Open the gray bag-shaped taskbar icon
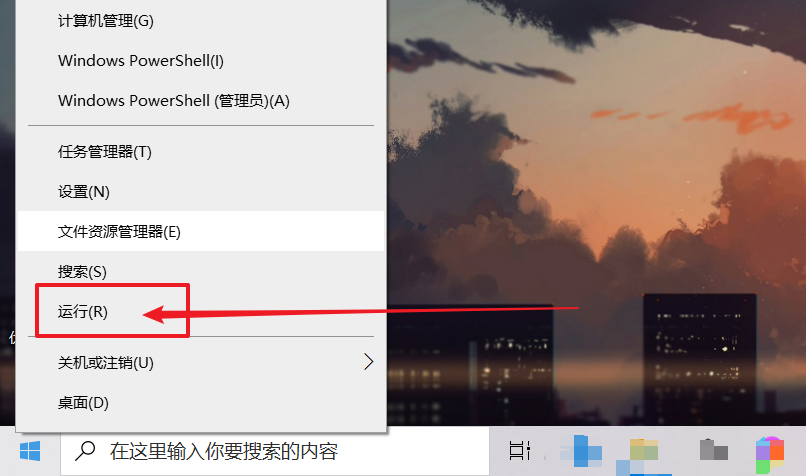 (x=713, y=450)
